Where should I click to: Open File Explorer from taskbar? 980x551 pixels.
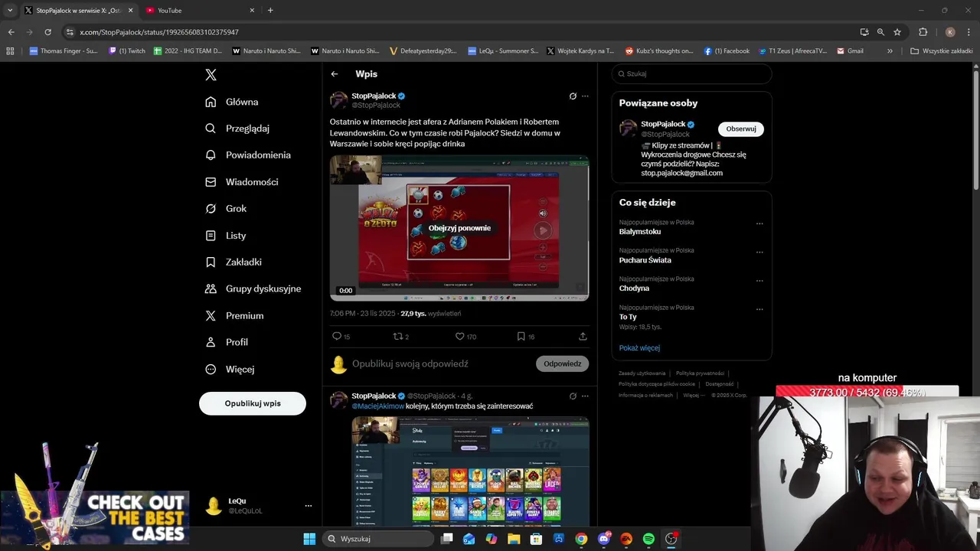click(x=514, y=539)
